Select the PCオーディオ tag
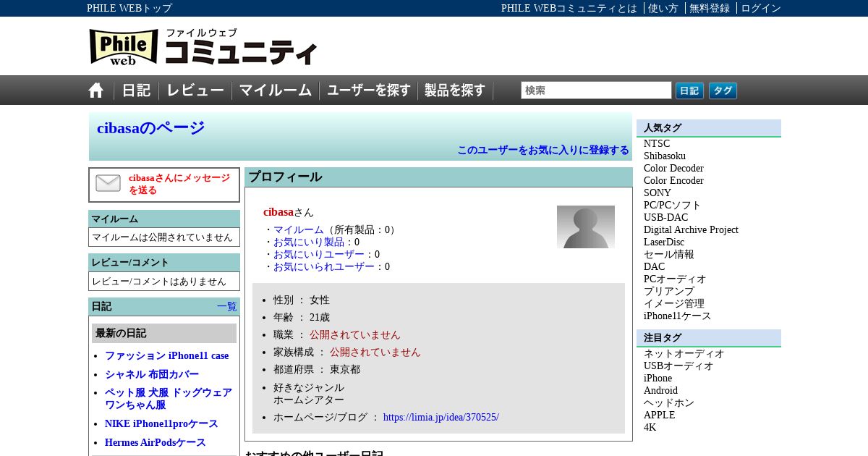The height and width of the screenshot is (456, 868). [675, 279]
